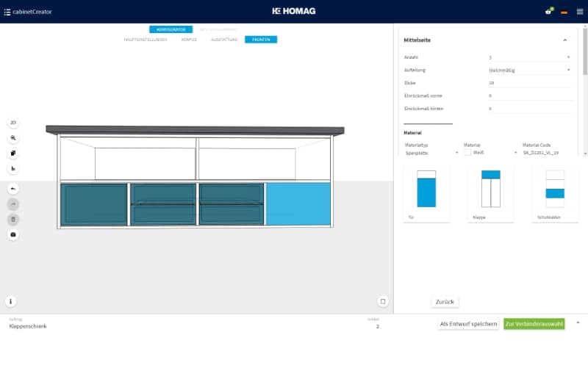Edit the Einrückmaß hinten field
Image resolution: width=588 pixels, height=382 pixels.
click(x=529, y=108)
